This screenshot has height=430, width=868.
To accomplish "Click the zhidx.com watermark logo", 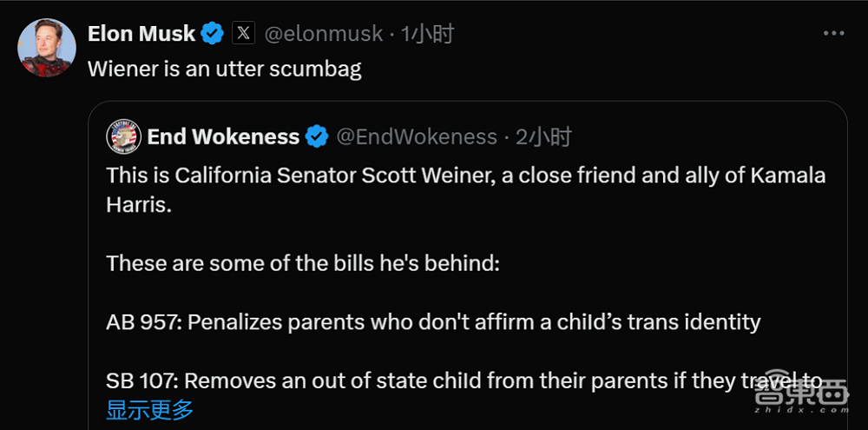I will 800,397.
